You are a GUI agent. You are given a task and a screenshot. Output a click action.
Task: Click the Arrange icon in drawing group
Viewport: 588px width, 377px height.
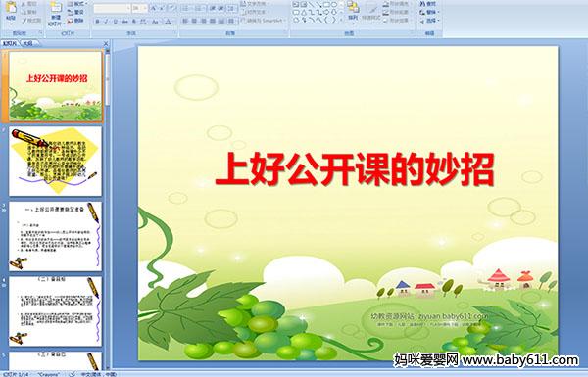tap(353, 11)
